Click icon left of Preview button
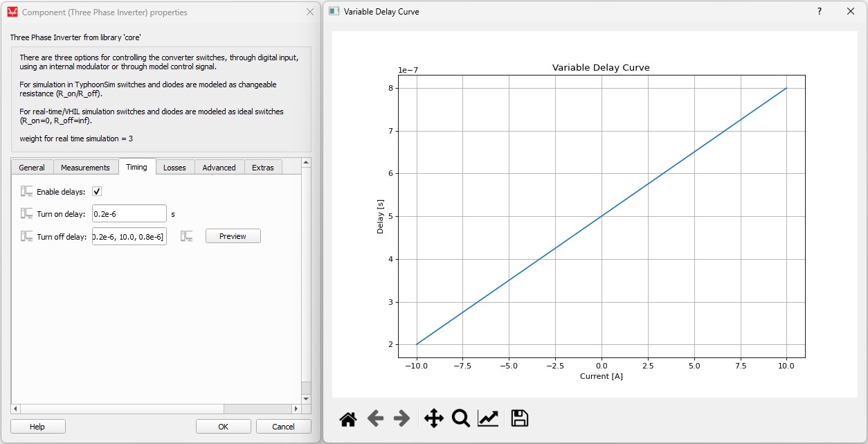The image size is (868, 444). 187,236
